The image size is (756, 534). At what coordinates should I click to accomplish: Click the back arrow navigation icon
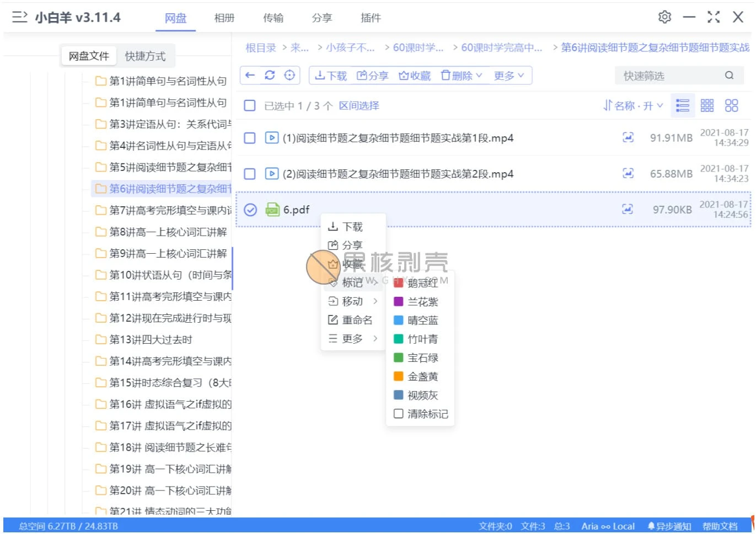point(250,75)
